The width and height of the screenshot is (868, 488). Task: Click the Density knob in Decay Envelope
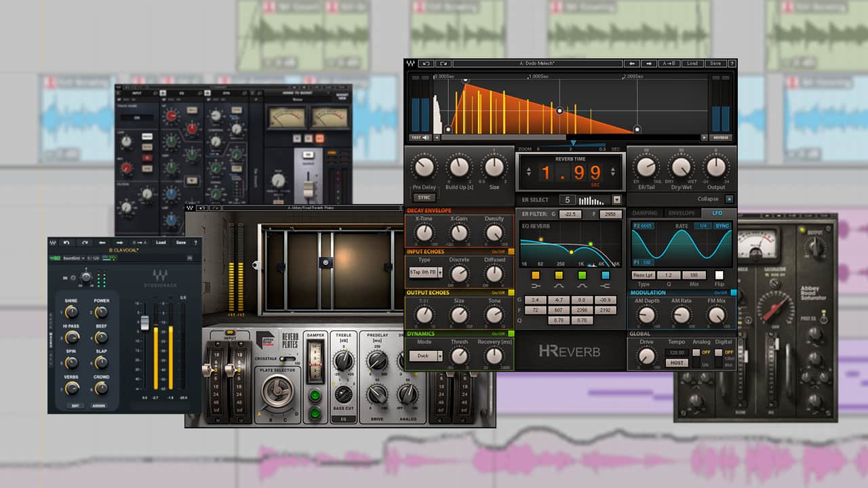(494, 234)
